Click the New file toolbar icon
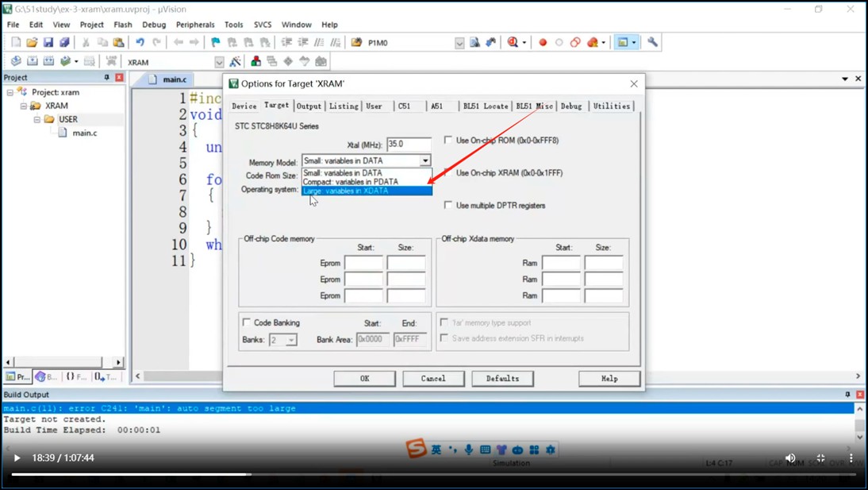 tap(16, 43)
